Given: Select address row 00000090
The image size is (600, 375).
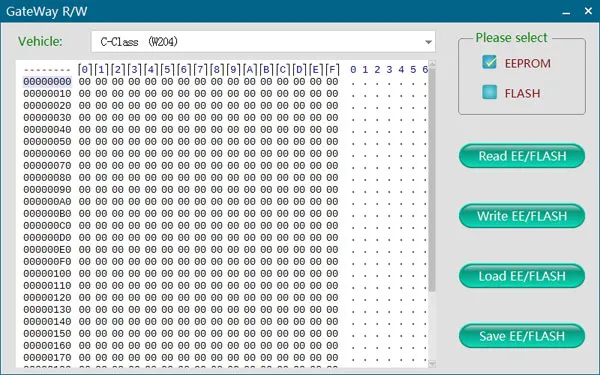Looking at the screenshot, I should click(47, 189).
